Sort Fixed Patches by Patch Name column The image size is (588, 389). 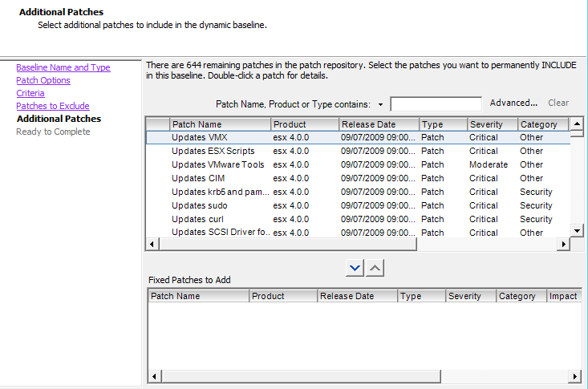pos(198,296)
